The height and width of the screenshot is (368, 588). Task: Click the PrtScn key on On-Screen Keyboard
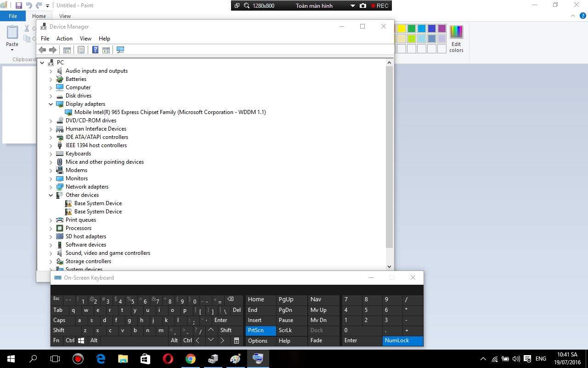click(x=261, y=330)
